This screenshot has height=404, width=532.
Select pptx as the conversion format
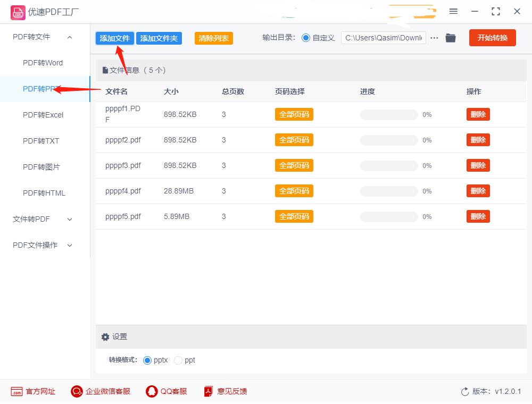pos(147,360)
